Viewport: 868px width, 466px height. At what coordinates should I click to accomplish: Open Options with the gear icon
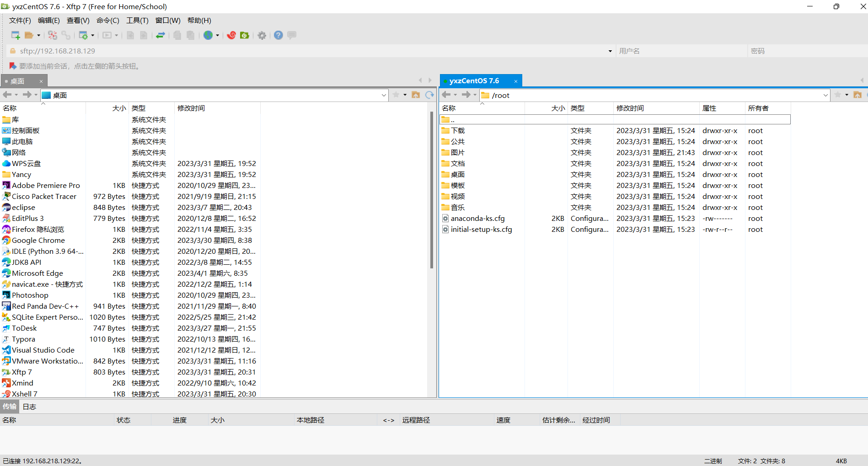point(262,35)
